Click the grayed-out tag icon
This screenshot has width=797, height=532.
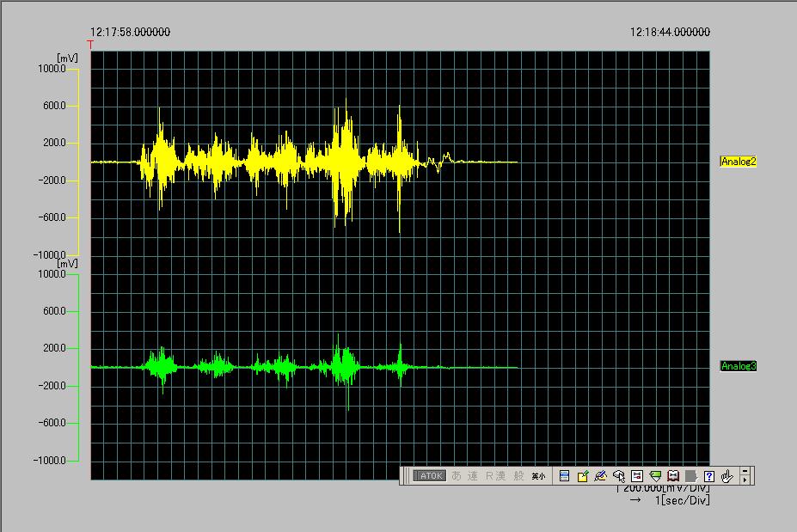[691, 476]
